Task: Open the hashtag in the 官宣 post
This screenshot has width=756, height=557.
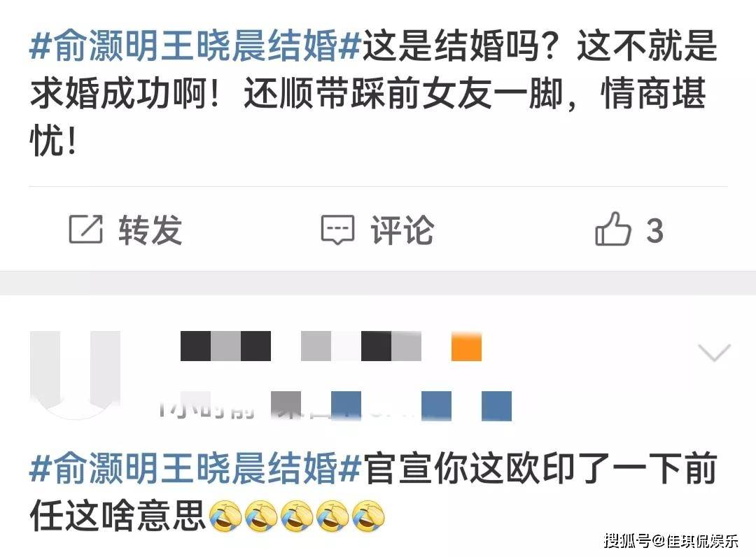Action: point(195,468)
